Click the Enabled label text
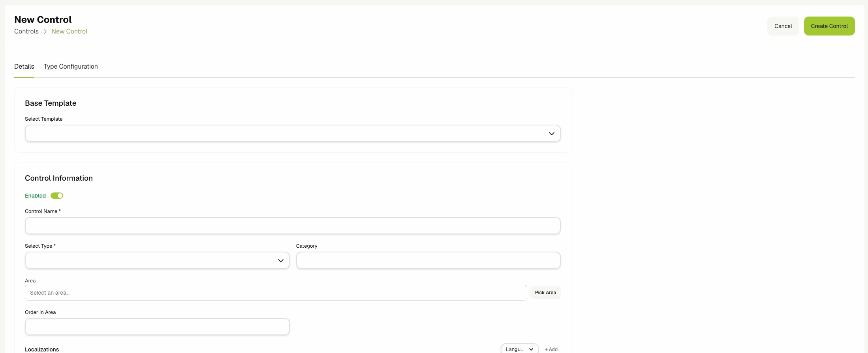 35,196
